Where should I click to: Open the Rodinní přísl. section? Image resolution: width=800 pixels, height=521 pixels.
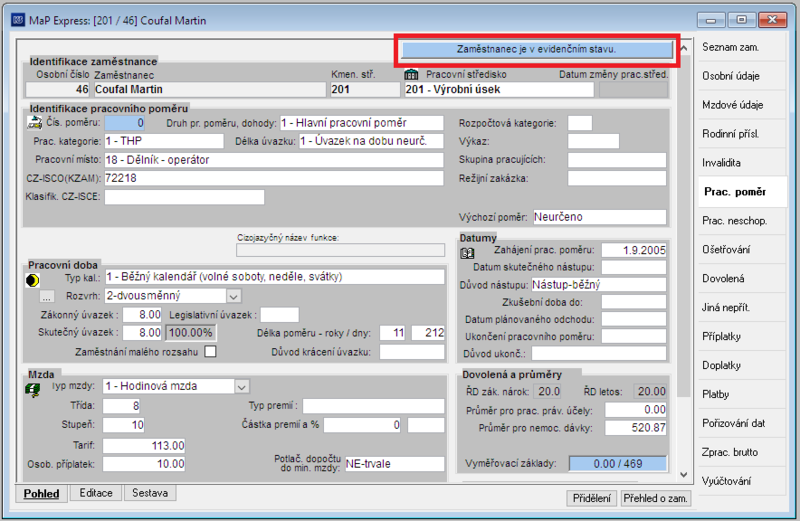pos(742,134)
